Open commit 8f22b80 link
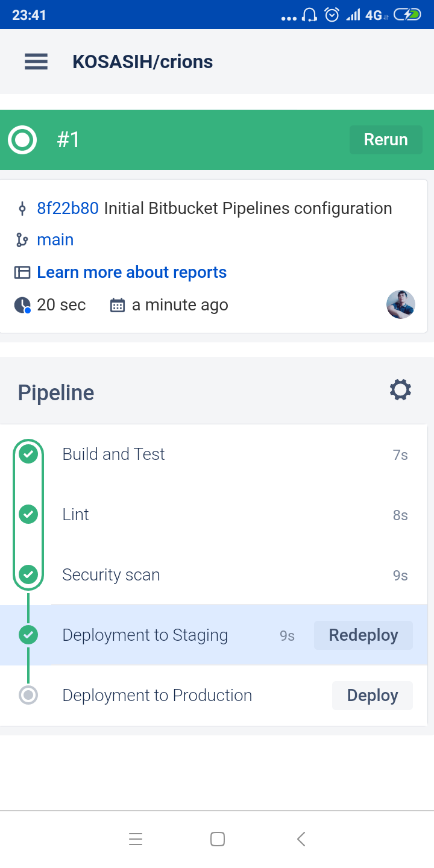Viewport: 434px width, 868px height. click(68, 209)
